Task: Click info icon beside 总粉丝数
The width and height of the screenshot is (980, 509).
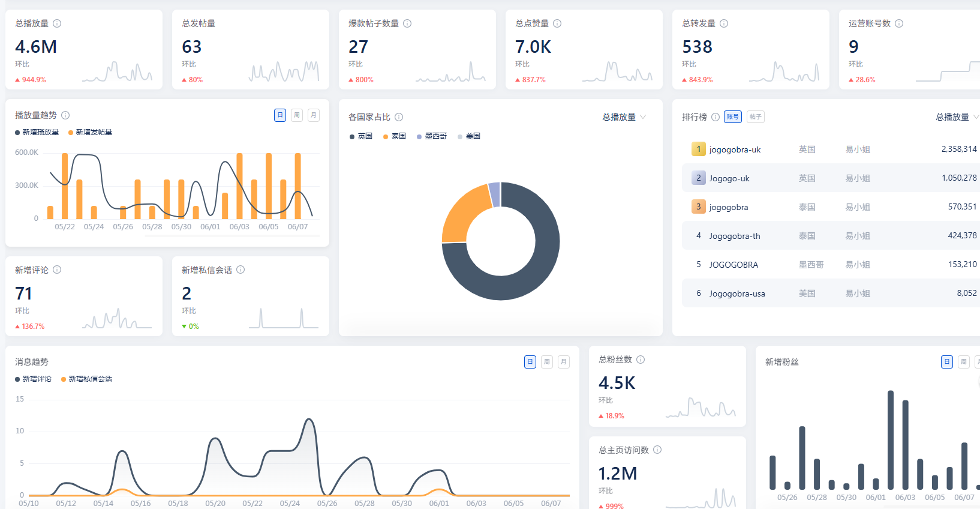Action: 641,360
